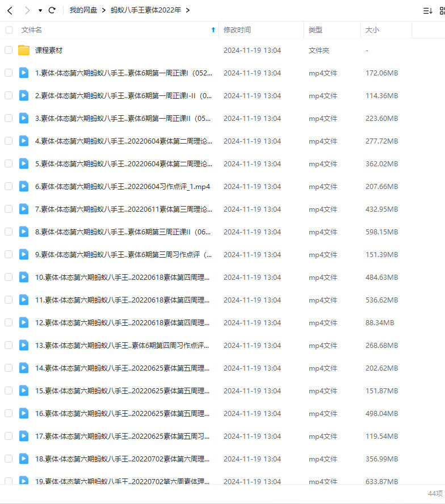Viewport: 445px width, 504px height.
Task: Expand the chevron after 我的网盘
Action: click(103, 10)
